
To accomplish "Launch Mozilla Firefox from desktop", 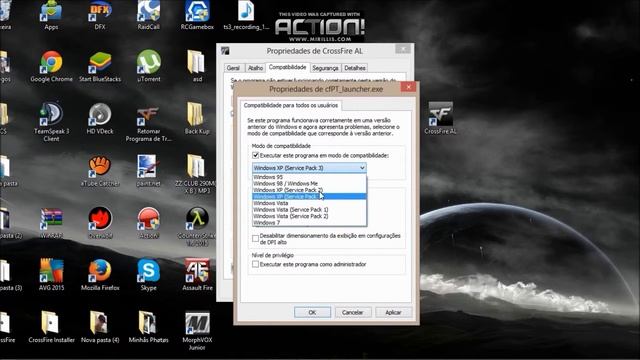I will [x=100, y=275].
